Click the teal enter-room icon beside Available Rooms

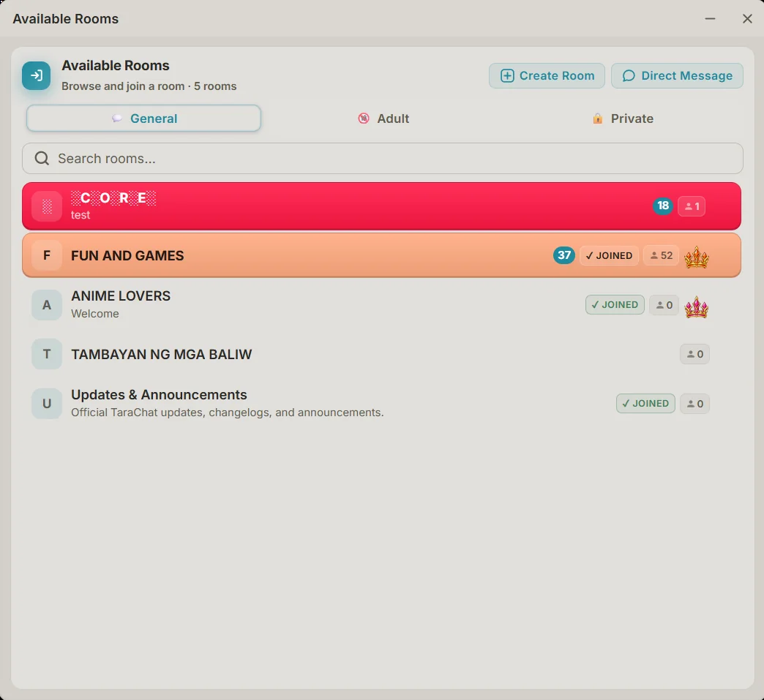pos(36,75)
